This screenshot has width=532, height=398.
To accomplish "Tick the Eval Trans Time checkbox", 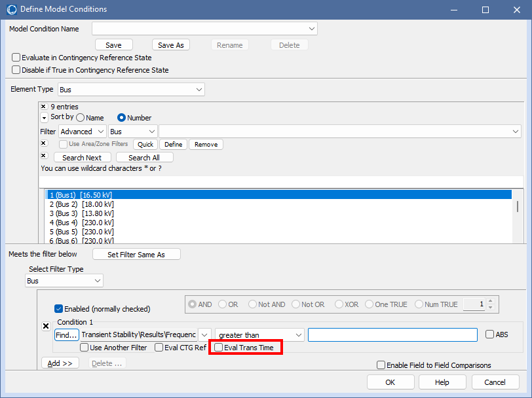I will [x=219, y=348].
